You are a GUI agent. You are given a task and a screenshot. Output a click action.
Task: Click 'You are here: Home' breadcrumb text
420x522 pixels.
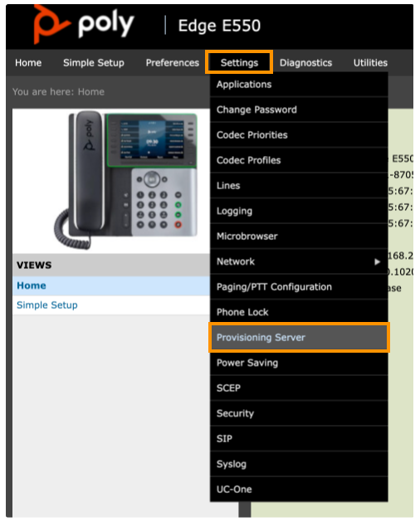click(58, 92)
